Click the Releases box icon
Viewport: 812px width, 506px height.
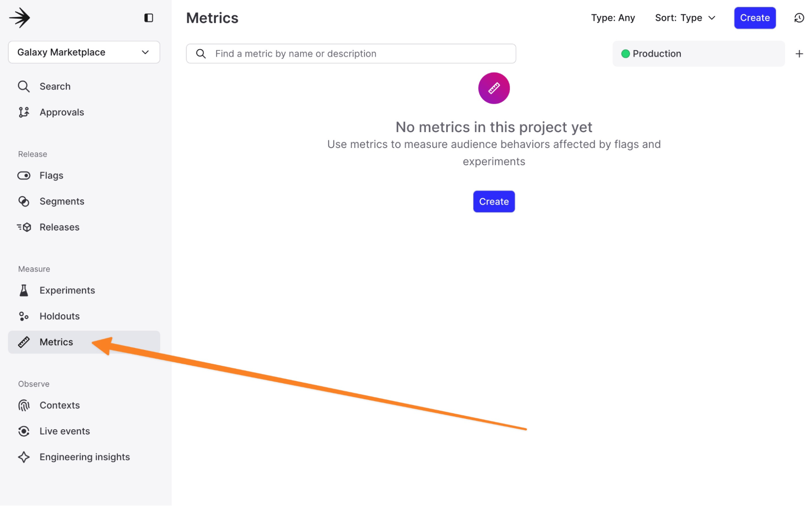coord(24,227)
